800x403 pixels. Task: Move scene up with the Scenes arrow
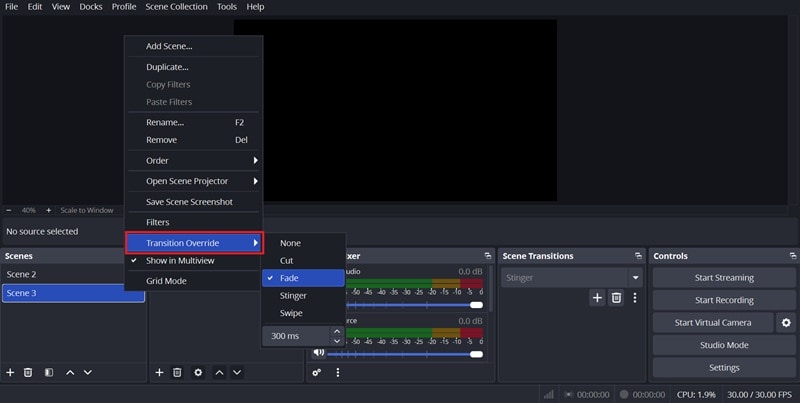(70, 373)
